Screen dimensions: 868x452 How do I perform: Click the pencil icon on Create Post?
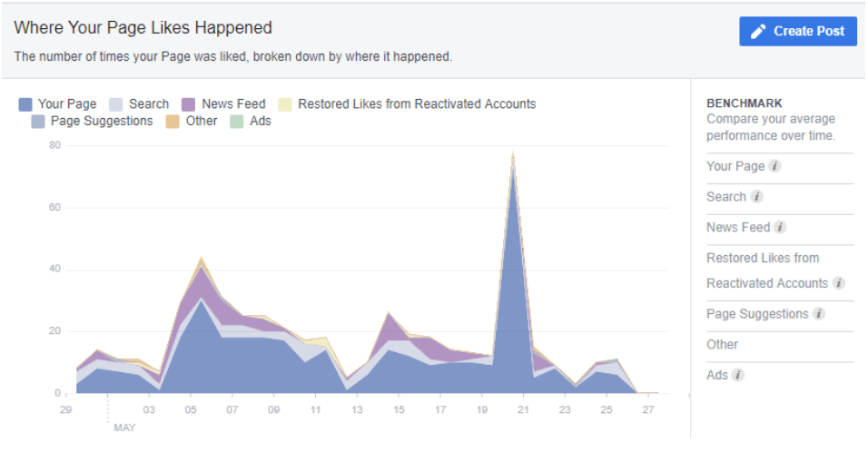point(759,31)
